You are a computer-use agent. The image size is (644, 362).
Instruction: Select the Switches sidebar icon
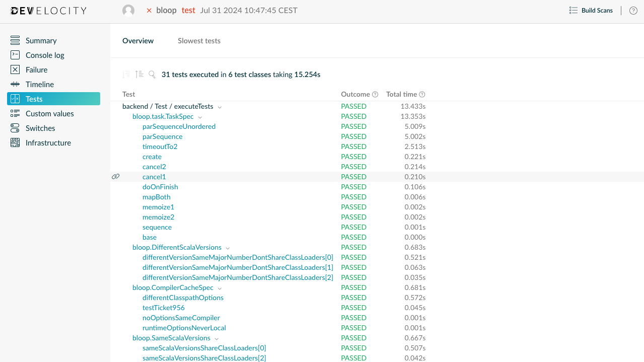(x=15, y=128)
